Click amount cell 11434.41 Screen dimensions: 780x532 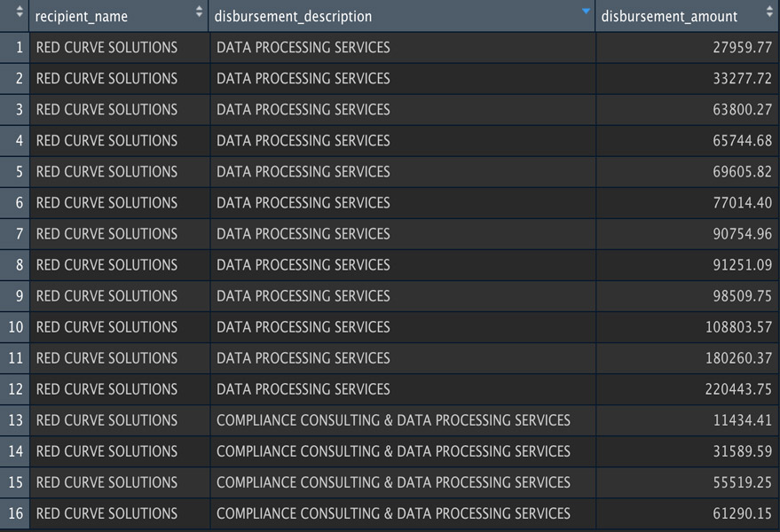687,420
